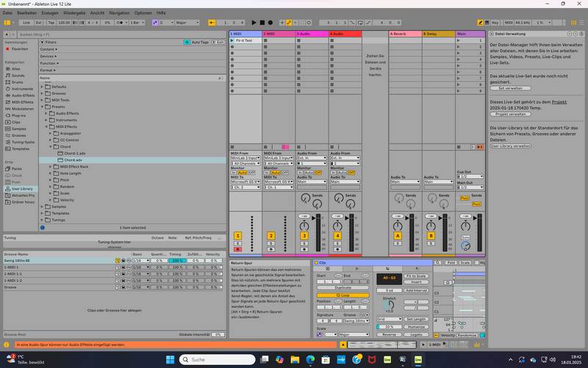The height and width of the screenshot is (368, 588).
Task: Toggle the Session Record circle button
Action: click(309, 23)
